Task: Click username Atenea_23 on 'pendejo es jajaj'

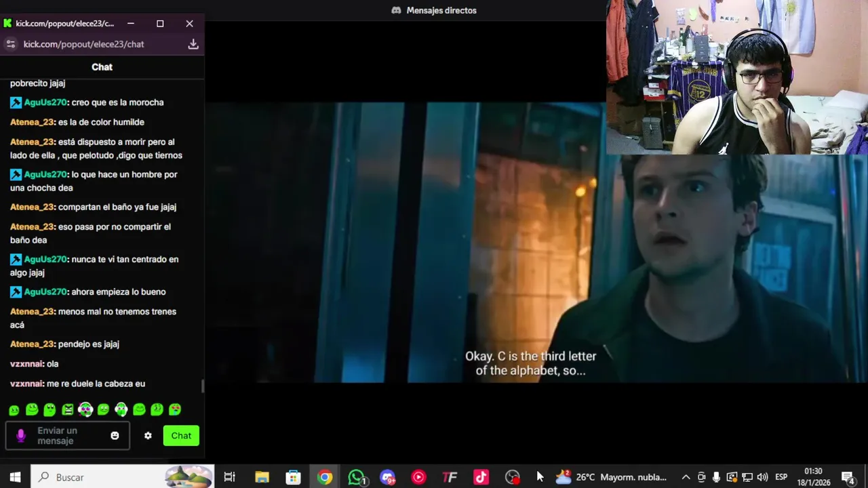Action: coord(32,344)
